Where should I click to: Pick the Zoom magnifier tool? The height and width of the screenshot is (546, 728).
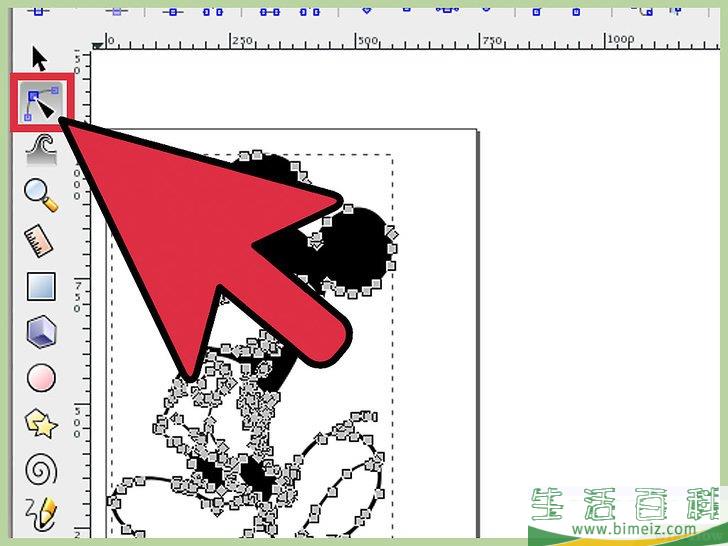pos(41,196)
